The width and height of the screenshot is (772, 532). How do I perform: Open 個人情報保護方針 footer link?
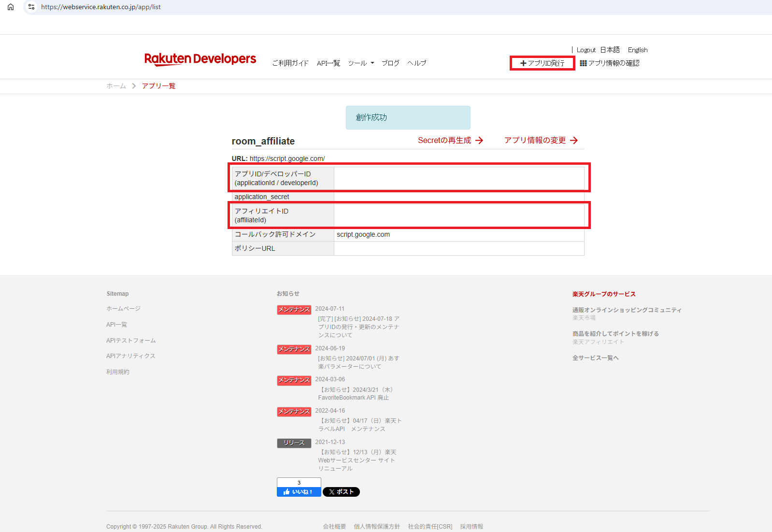pyautogui.click(x=377, y=527)
